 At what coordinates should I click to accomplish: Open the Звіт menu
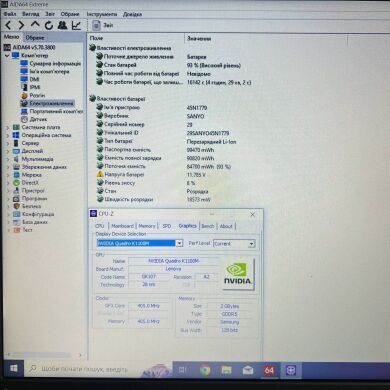pos(50,14)
